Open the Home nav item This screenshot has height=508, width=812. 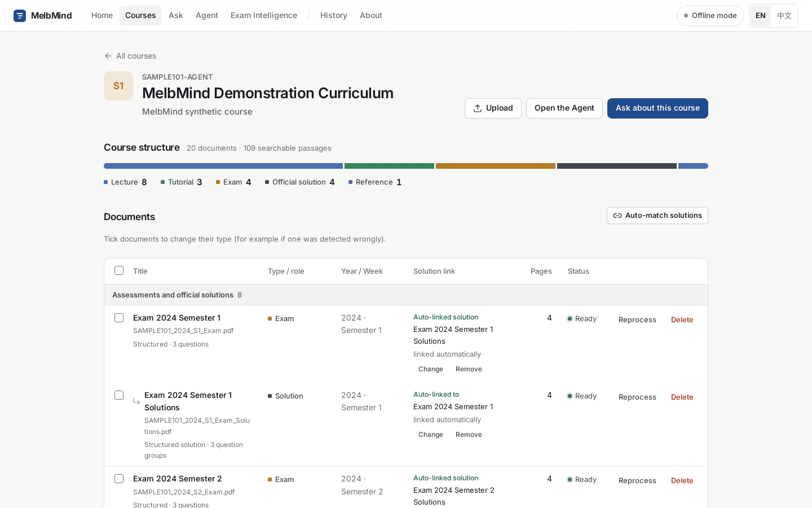click(102, 15)
